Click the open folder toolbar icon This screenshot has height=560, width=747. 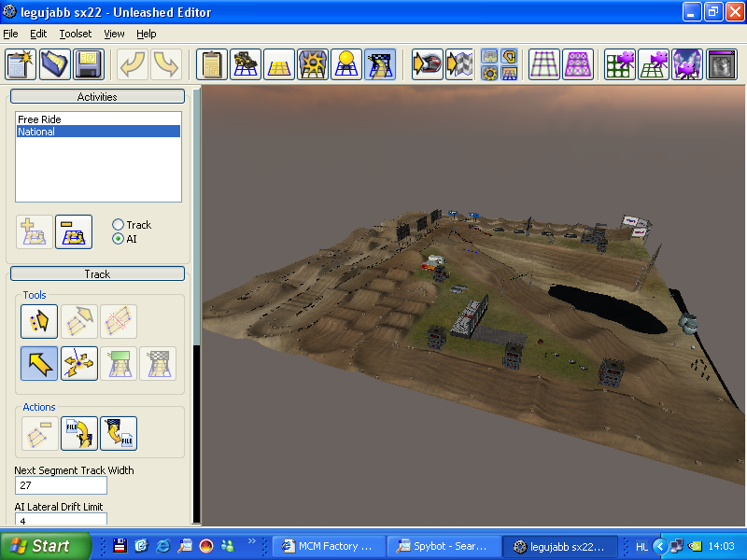(x=55, y=64)
